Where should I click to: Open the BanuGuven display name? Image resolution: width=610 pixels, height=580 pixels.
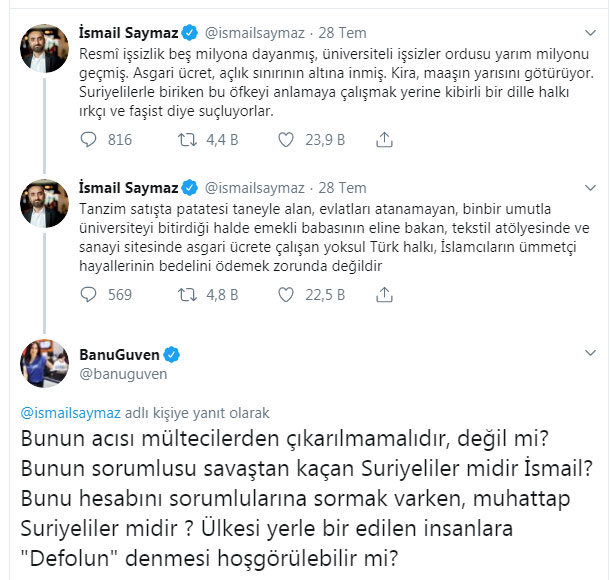[x=119, y=354]
